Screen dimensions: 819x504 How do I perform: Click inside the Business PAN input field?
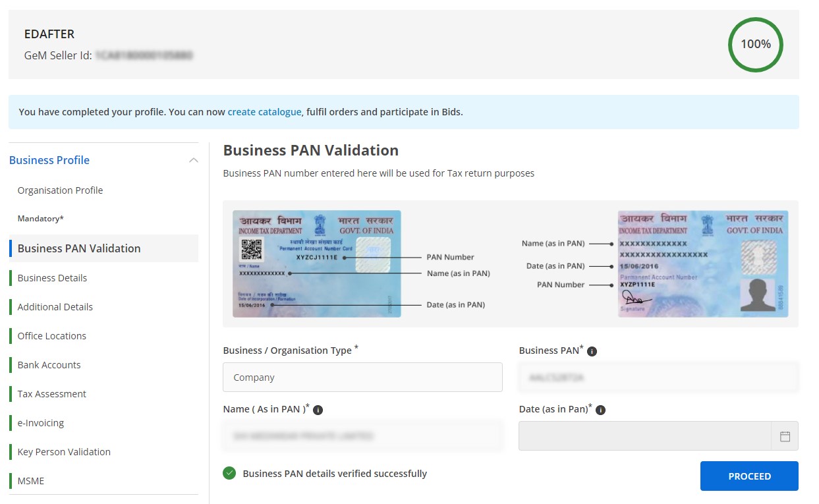pos(658,377)
